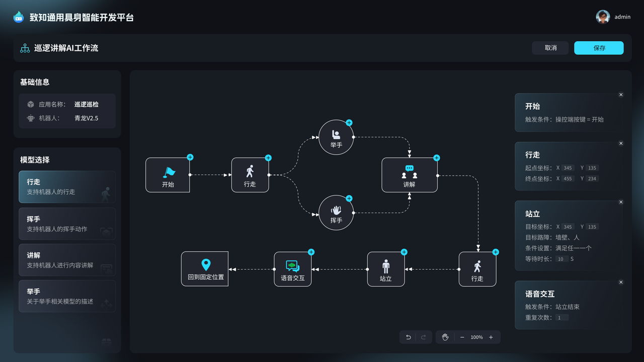Click the 回到固定位置 location node
The height and width of the screenshot is (362, 644).
pyautogui.click(x=205, y=269)
